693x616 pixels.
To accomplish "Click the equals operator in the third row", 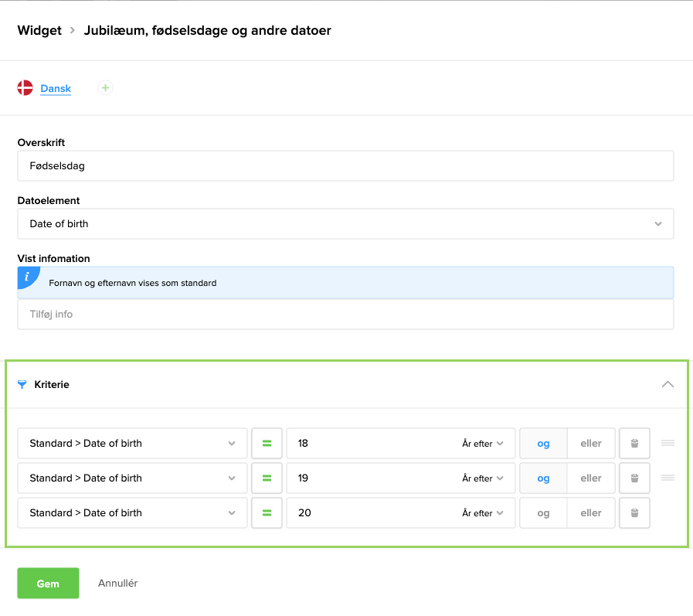I will pyautogui.click(x=267, y=513).
